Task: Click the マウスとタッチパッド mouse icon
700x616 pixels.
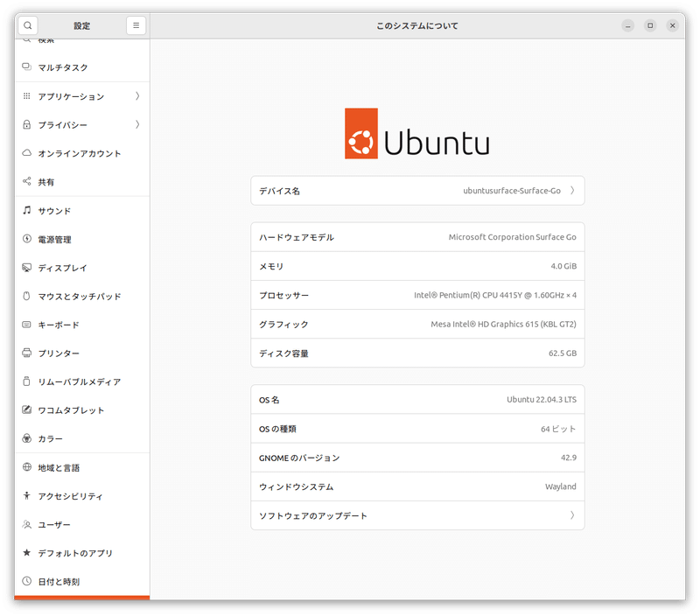Action: 27,296
